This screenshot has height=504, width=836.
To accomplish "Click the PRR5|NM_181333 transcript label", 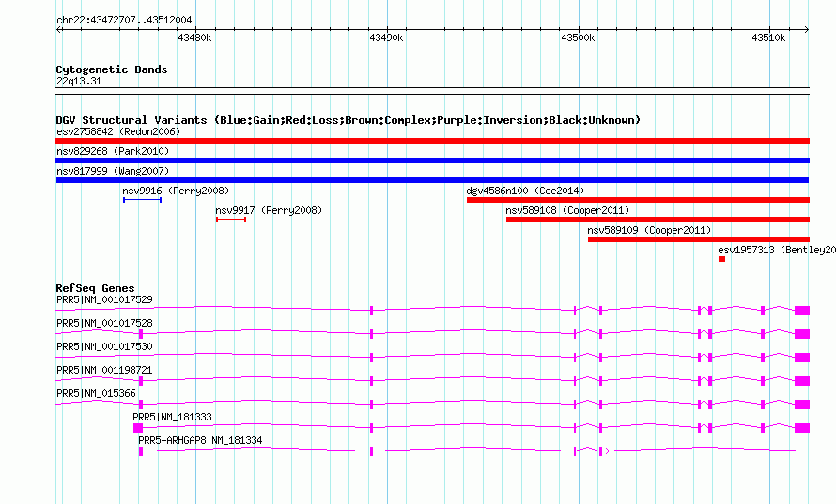I will [172, 417].
